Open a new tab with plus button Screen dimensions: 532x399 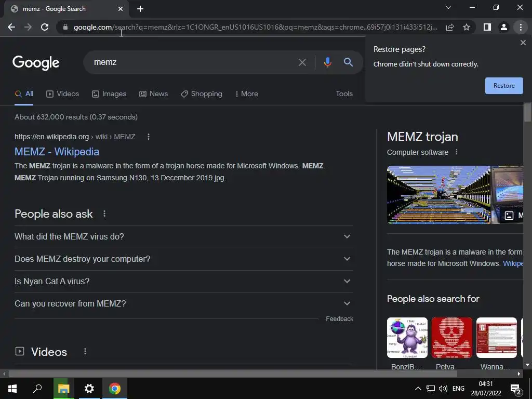[140, 9]
